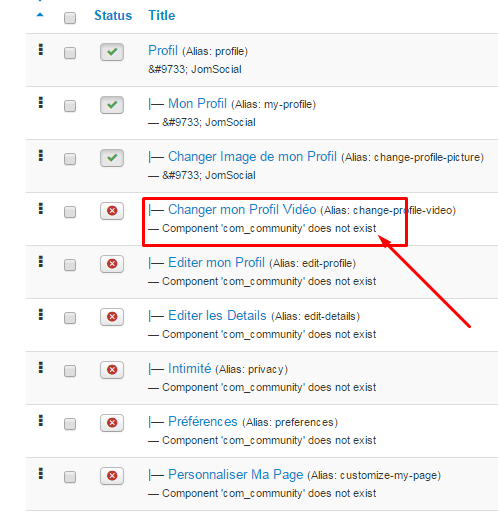Click the green check status of Mon Profil
This screenshot has width=498, height=514.
pos(112,105)
